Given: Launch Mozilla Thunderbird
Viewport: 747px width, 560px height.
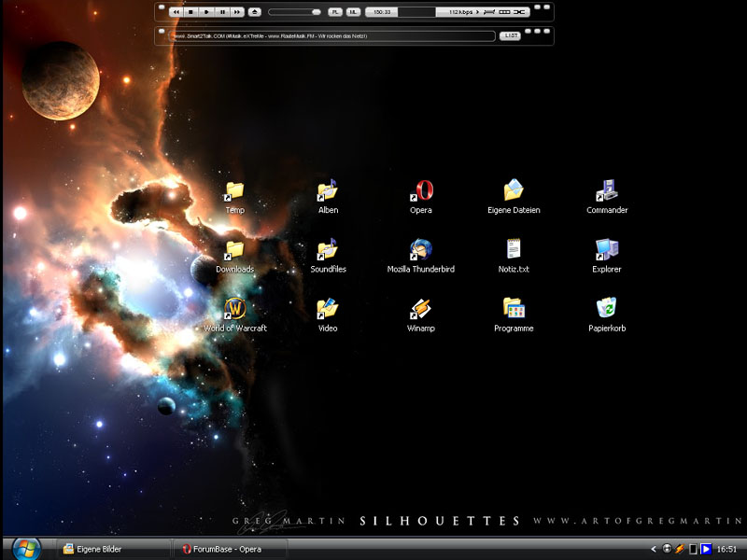Looking at the screenshot, I should [x=421, y=256].
